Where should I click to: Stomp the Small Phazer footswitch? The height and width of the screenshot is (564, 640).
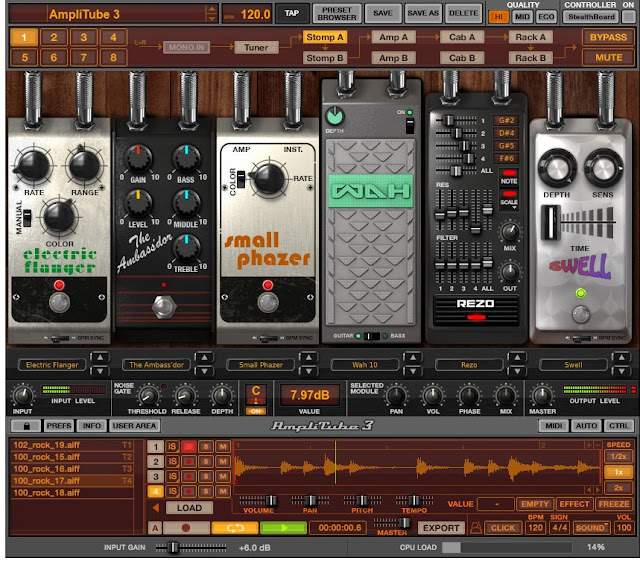click(x=268, y=303)
